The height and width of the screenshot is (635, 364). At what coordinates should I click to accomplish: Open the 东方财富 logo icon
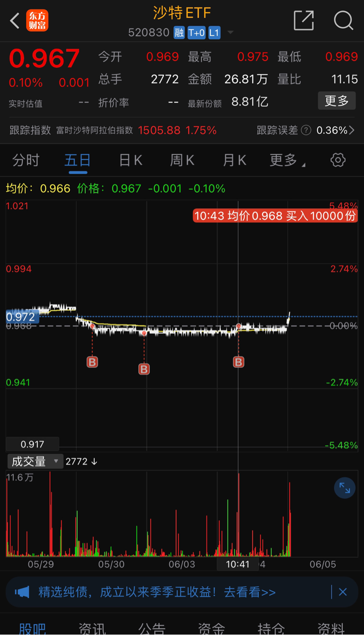pyautogui.click(x=37, y=21)
